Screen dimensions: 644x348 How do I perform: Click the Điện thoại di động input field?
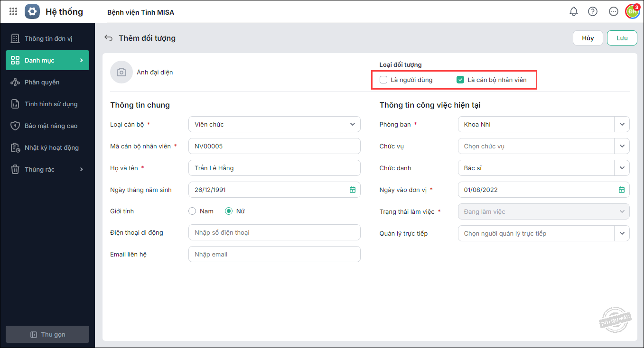[x=274, y=232]
